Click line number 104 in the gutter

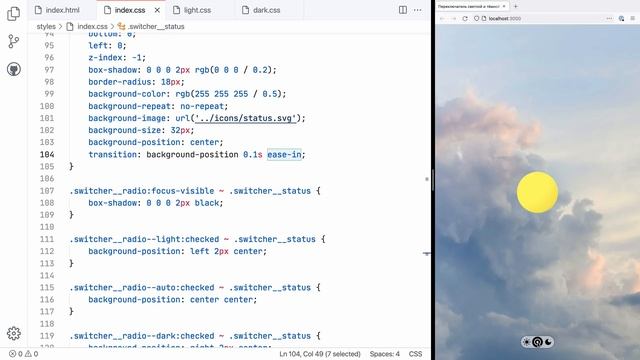[x=47, y=155]
